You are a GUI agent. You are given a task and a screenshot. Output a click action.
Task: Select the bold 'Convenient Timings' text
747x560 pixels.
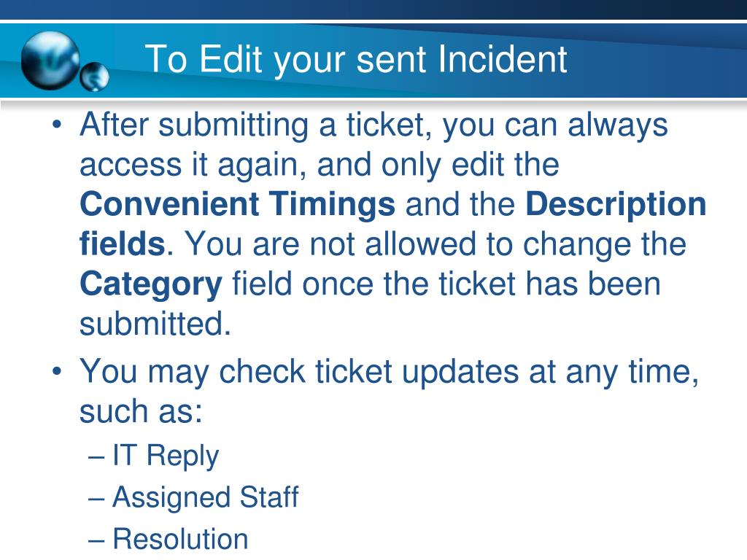pos(237,204)
